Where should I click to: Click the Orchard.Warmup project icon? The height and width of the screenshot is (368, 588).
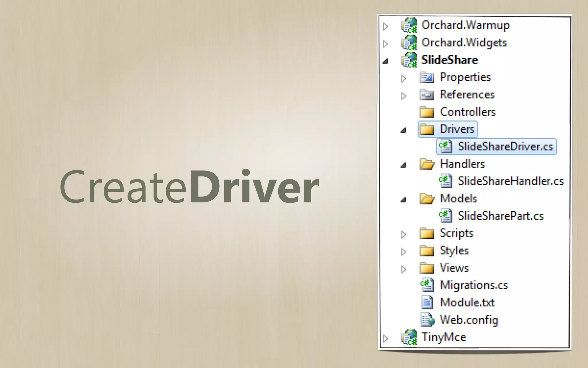pyautogui.click(x=409, y=25)
